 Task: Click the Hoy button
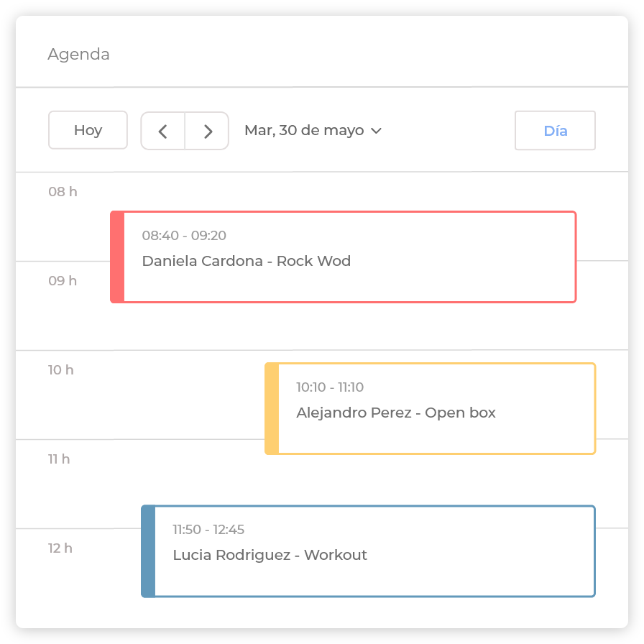(88, 130)
